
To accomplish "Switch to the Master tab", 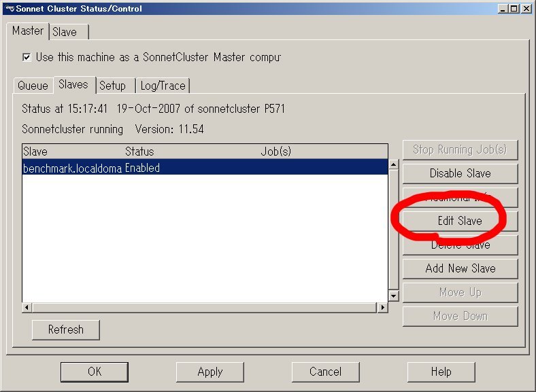I will click(28, 31).
